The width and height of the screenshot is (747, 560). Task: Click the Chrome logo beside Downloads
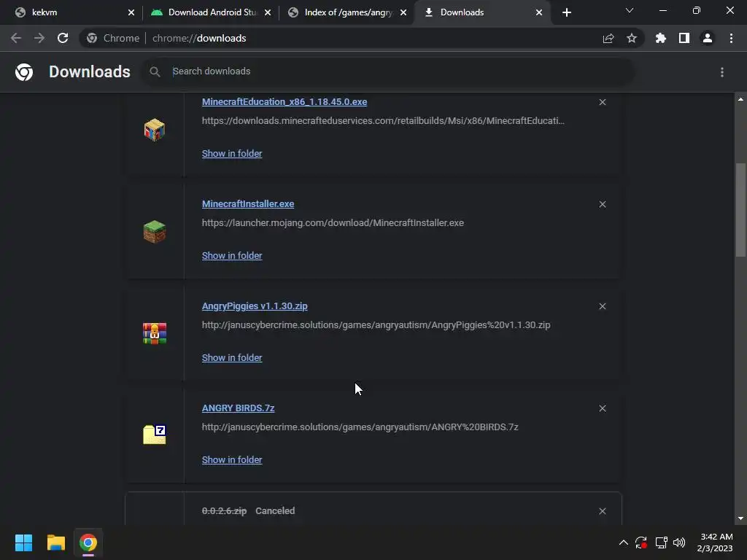pos(24,72)
